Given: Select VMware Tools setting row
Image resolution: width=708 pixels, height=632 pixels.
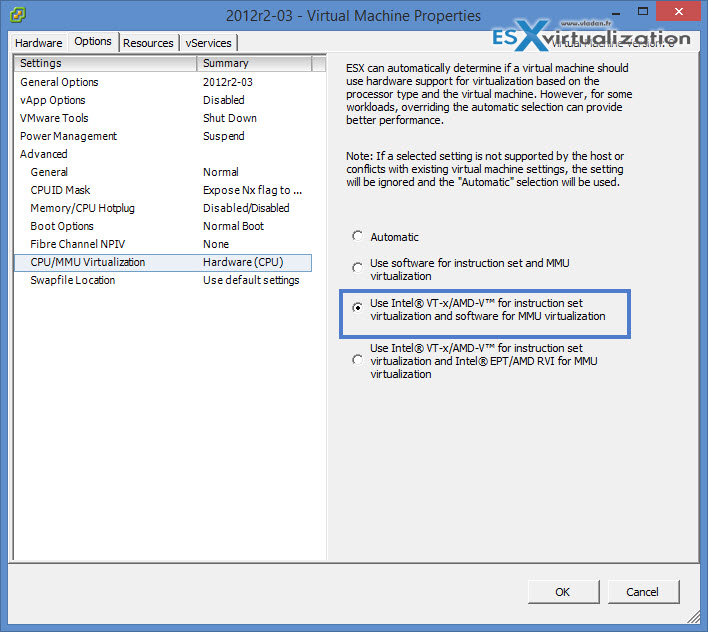Looking at the screenshot, I should pos(163,118).
